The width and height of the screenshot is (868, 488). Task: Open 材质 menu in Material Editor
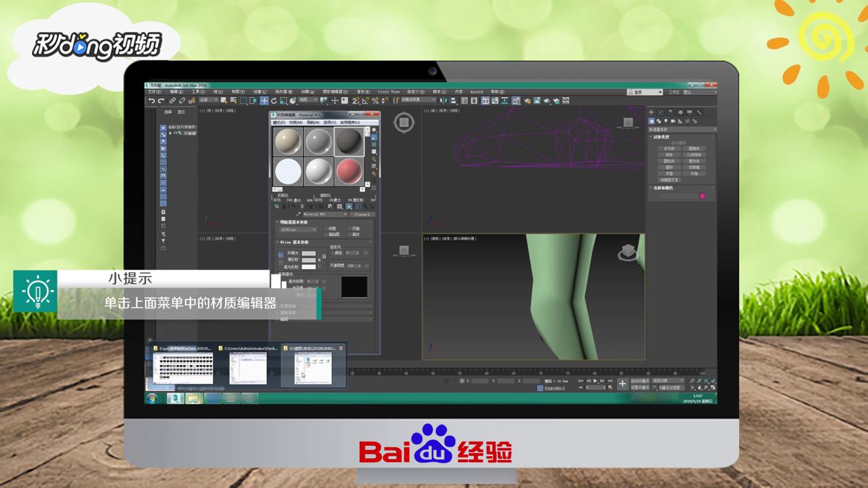point(296,123)
